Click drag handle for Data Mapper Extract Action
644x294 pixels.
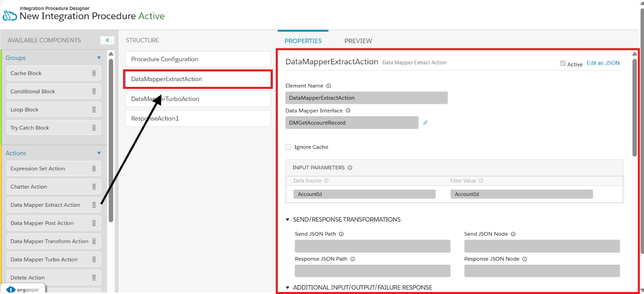(94, 205)
